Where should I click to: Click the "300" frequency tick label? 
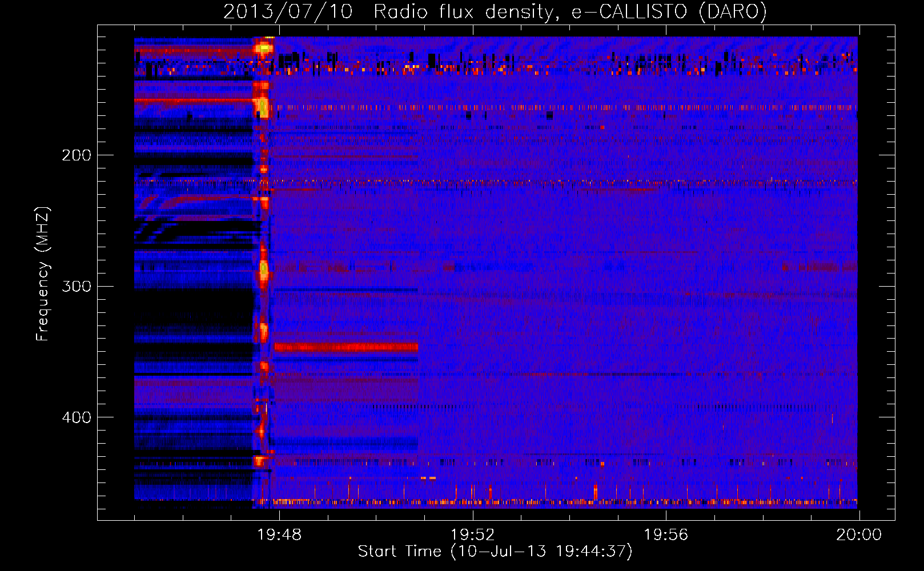(77, 286)
